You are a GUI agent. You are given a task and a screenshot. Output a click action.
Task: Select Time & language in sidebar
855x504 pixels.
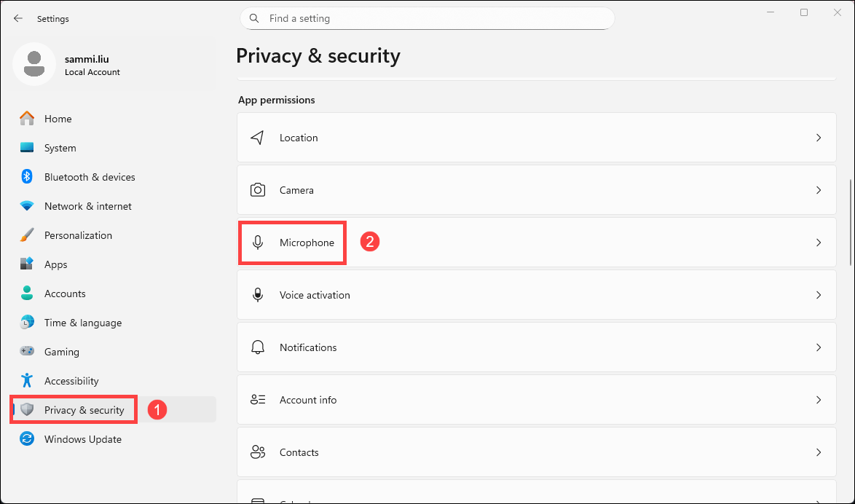pyautogui.click(x=82, y=323)
